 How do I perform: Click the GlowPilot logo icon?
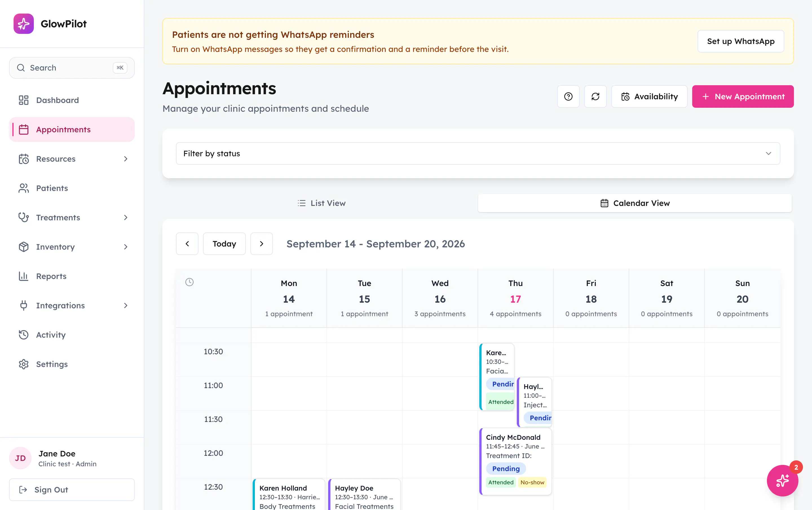coord(24,24)
